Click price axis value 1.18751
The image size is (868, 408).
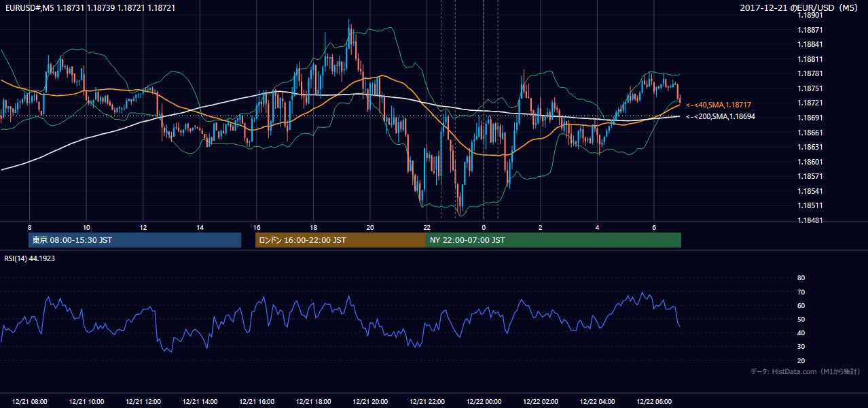point(810,88)
